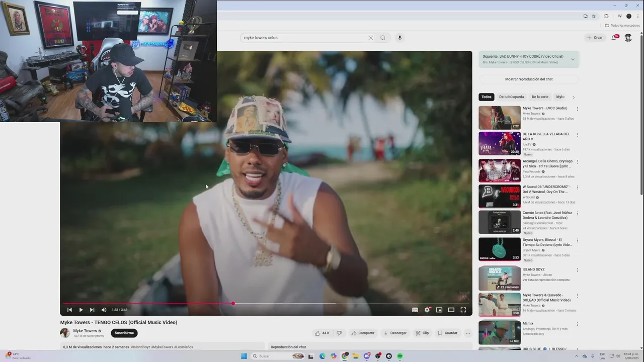Open more actions ellipsis below video
The height and width of the screenshot is (362, 644).
tap(468, 333)
